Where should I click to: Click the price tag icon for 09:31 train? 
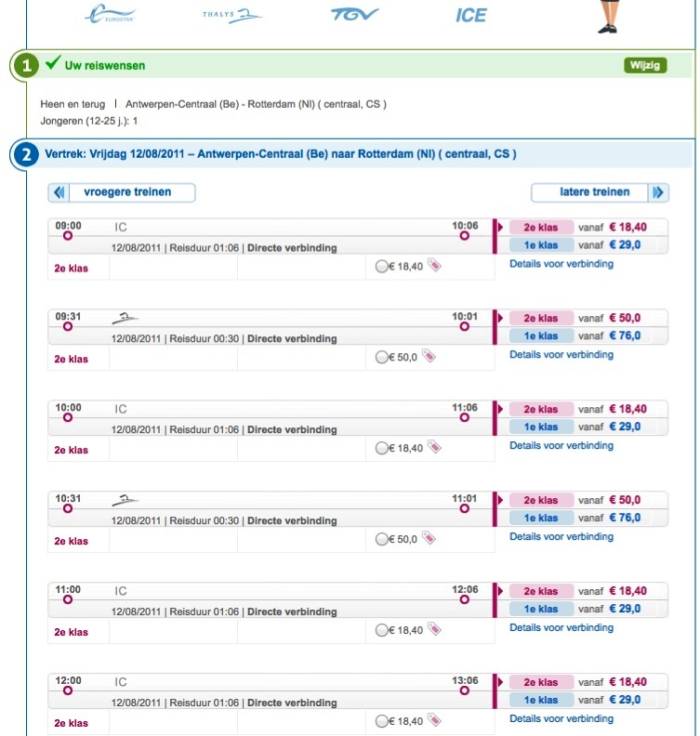[429, 357]
